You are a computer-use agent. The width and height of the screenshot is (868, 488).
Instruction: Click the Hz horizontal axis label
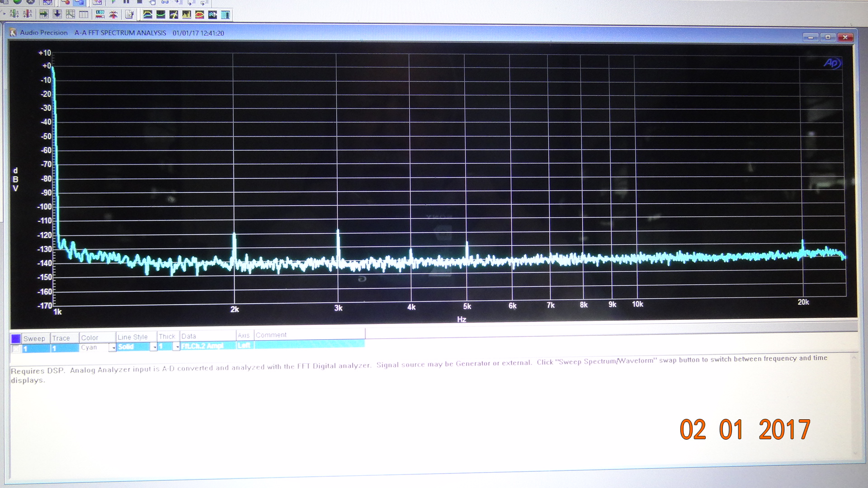pos(462,319)
